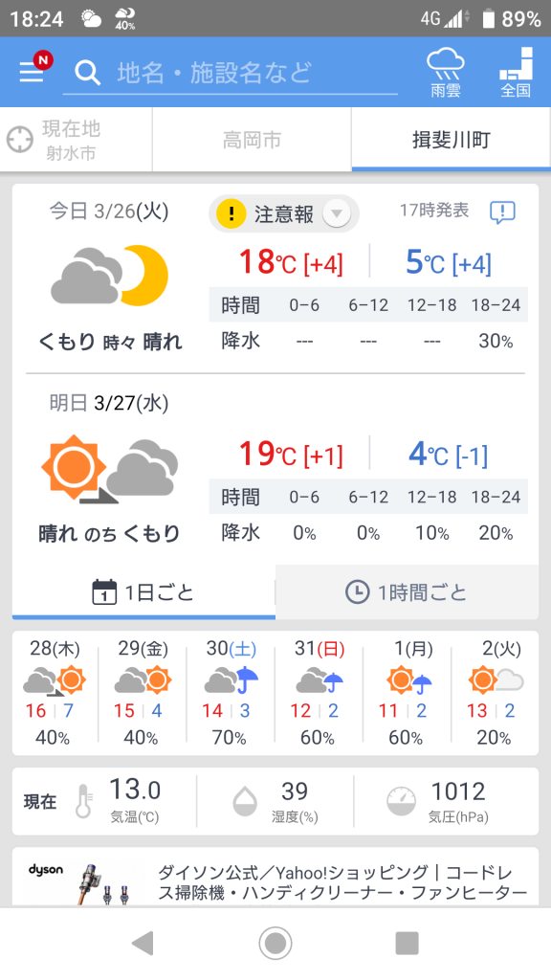Switch to 1時間ごと hourly view
This screenshot has height=980, width=551.
[x=407, y=591]
